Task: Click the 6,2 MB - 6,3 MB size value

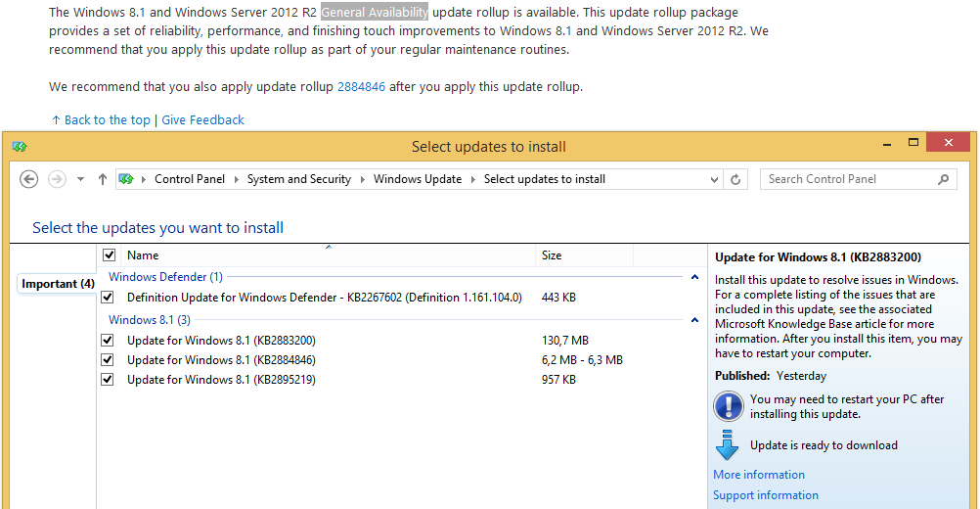Action: click(x=582, y=359)
